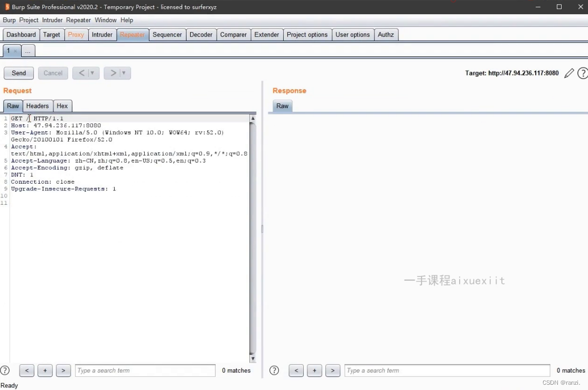Click the Accept-Language header line
The height and width of the screenshot is (390, 588).
pos(108,161)
